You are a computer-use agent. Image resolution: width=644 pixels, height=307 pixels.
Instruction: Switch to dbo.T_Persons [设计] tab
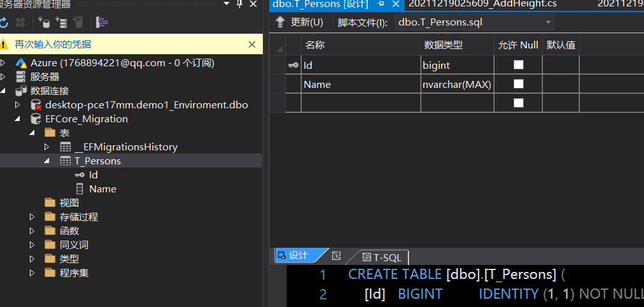click(x=320, y=4)
